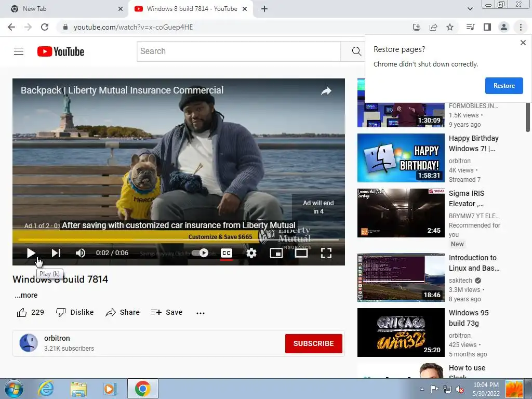
Task: Open the media controls icon in toolbar
Action: 470,27
